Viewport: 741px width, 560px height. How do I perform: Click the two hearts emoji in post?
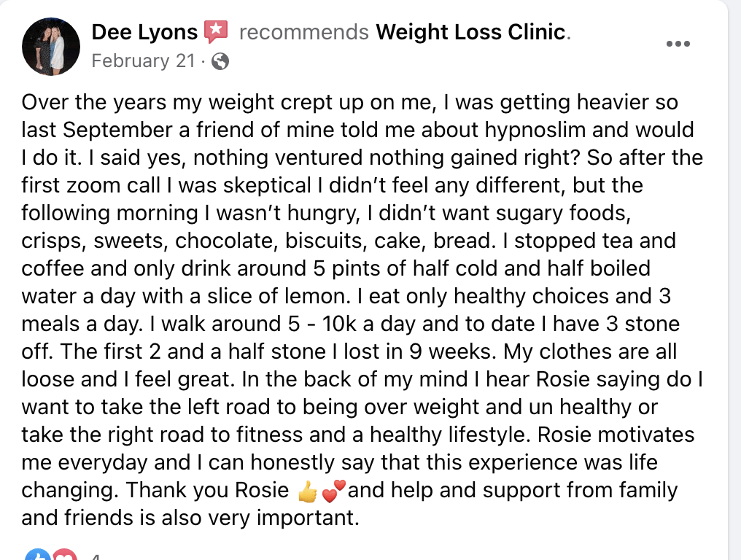click(333, 491)
